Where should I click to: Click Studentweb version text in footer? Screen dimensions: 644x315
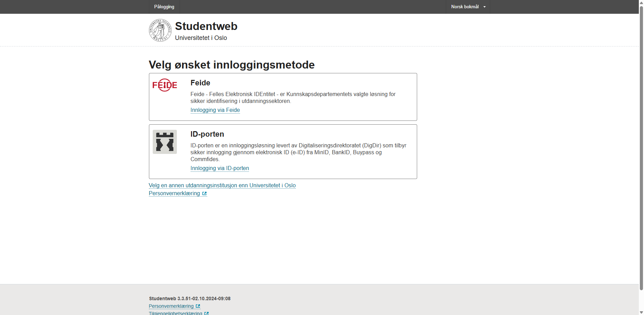[190, 298]
